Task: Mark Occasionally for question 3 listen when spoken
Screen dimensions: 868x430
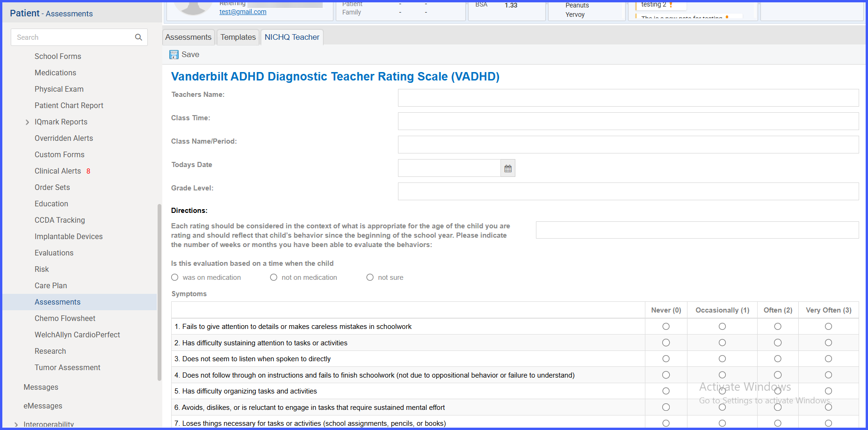Action: tap(722, 359)
